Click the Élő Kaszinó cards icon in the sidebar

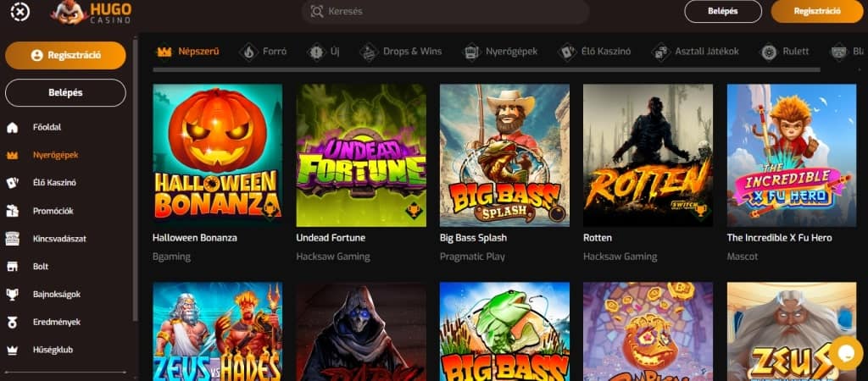[12, 183]
